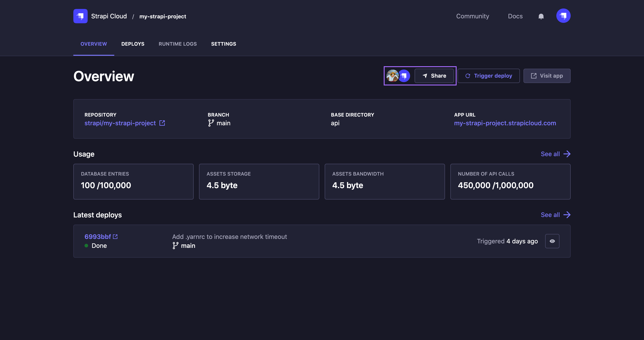This screenshot has height=340, width=644.
Task: Click the Visit app button
Action: (547, 76)
